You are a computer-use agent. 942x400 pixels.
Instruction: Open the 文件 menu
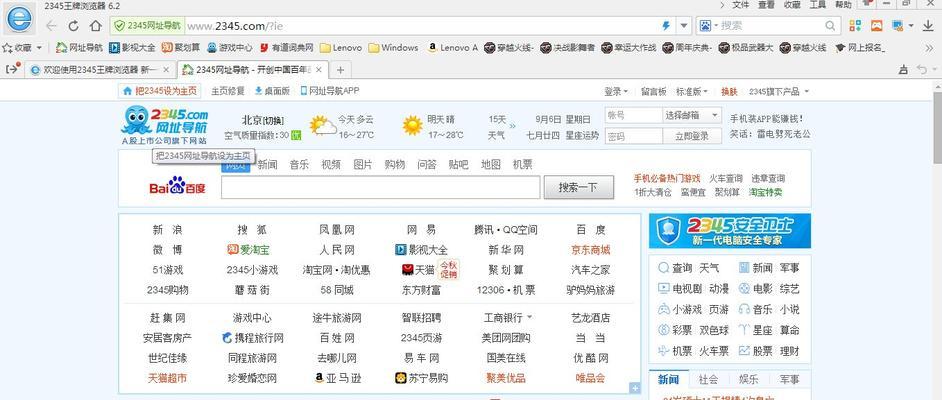tap(741, 5)
